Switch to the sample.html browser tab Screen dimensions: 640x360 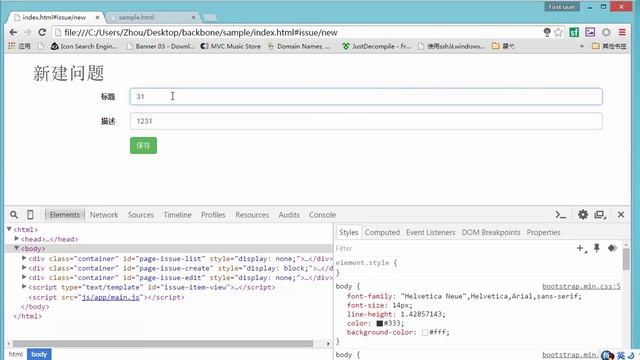coord(152,17)
